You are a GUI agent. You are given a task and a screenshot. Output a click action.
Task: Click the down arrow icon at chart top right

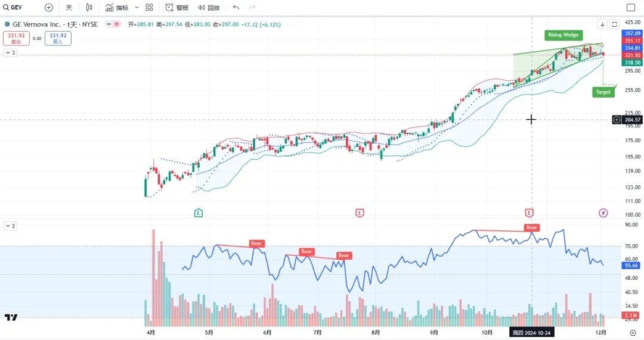pyautogui.click(x=603, y=24)
